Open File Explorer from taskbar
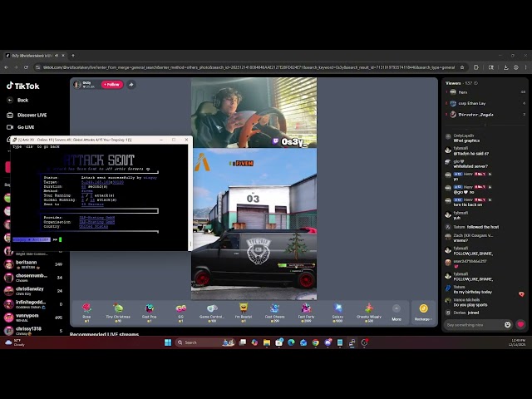Viewport: 532px width, 399px height. [267, 342]
